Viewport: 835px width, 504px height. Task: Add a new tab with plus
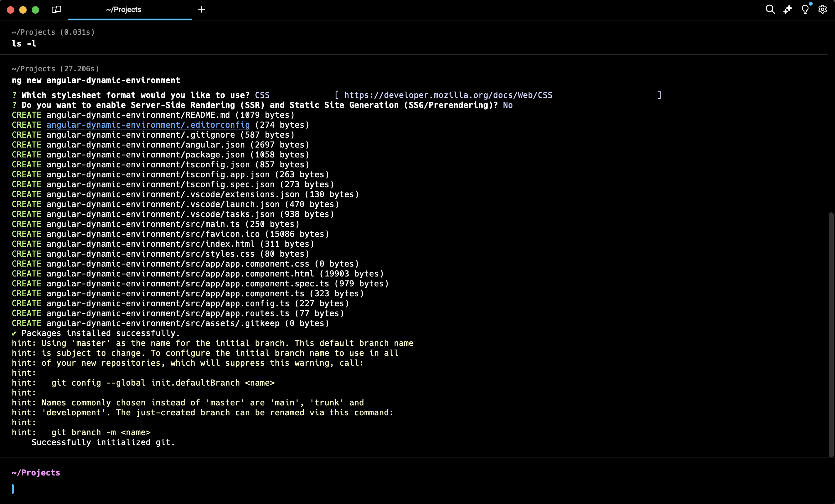coord(202,10)
